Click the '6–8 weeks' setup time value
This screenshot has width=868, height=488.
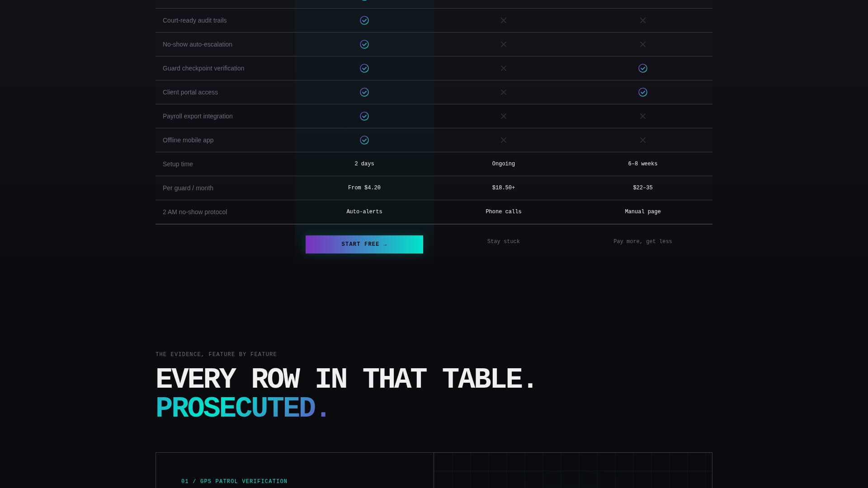point(643,164)
